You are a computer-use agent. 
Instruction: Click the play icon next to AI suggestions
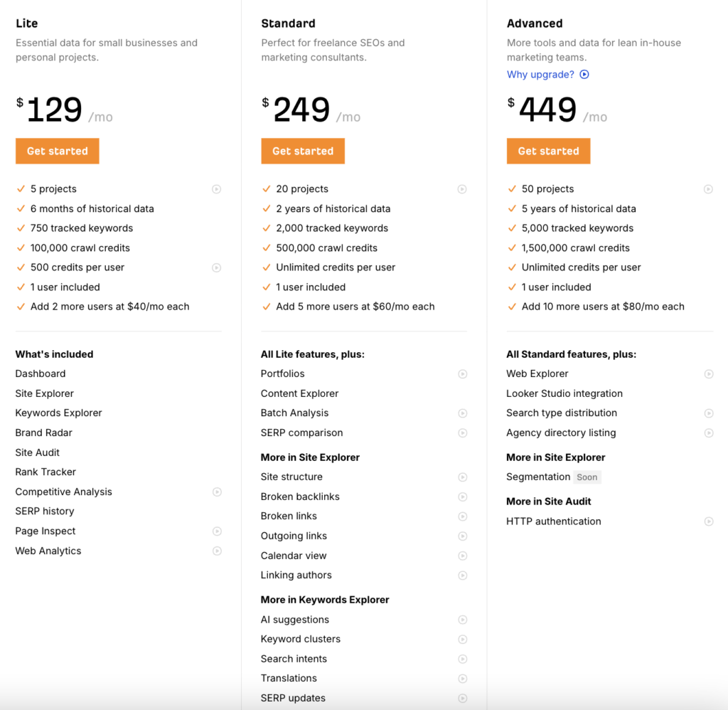tap(462, 620)
